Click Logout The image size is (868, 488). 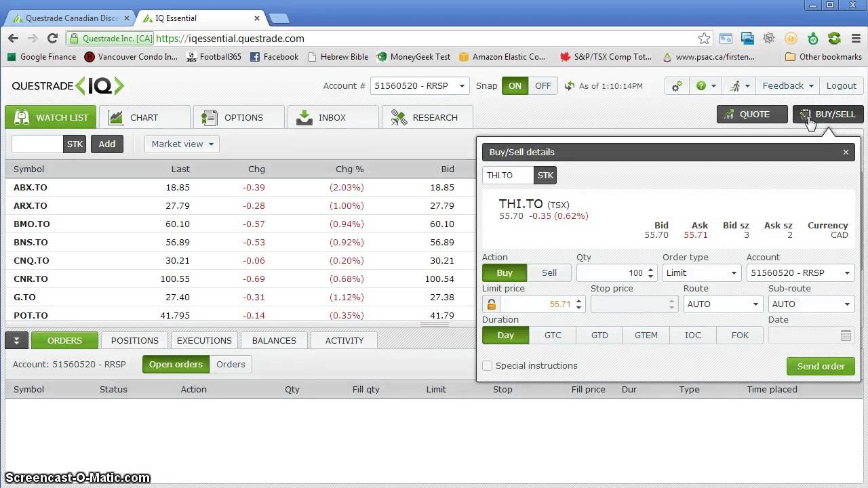[842, 86]
